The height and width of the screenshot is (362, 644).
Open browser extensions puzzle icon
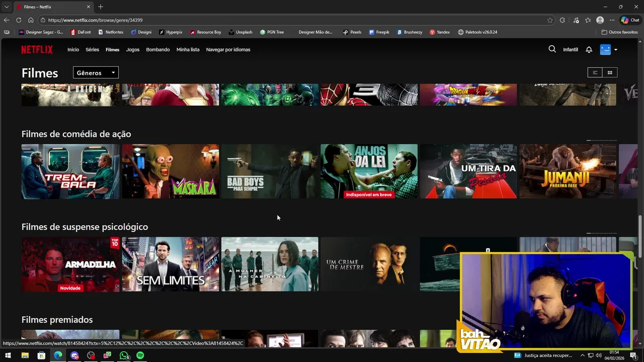point(562,20)
